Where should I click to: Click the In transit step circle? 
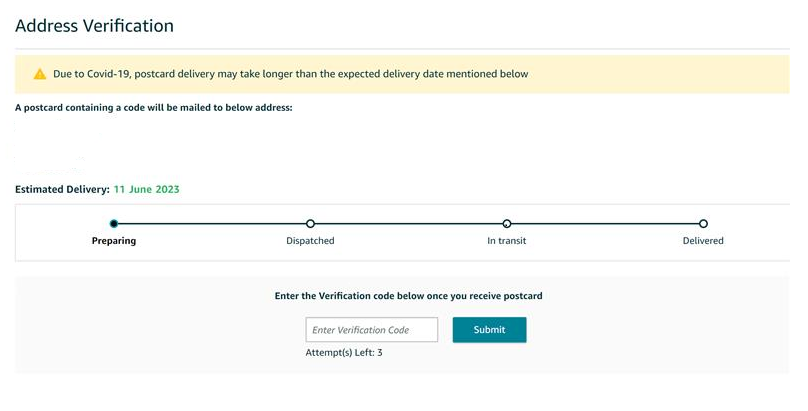(x=507, y=224)
